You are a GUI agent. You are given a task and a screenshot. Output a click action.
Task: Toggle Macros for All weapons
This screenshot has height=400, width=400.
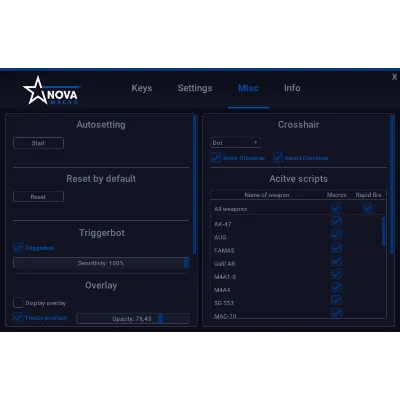coord(336,209)
